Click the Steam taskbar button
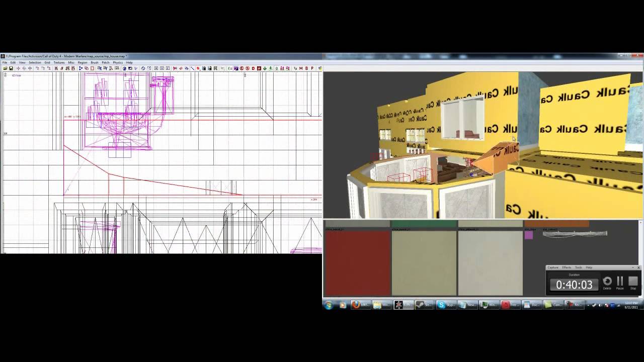This screenshot has width=644, height=362. [x=425, y=305]
